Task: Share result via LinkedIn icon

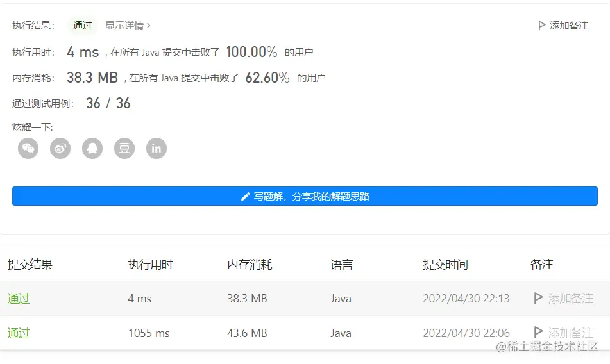Action: (x=157, y=149)
